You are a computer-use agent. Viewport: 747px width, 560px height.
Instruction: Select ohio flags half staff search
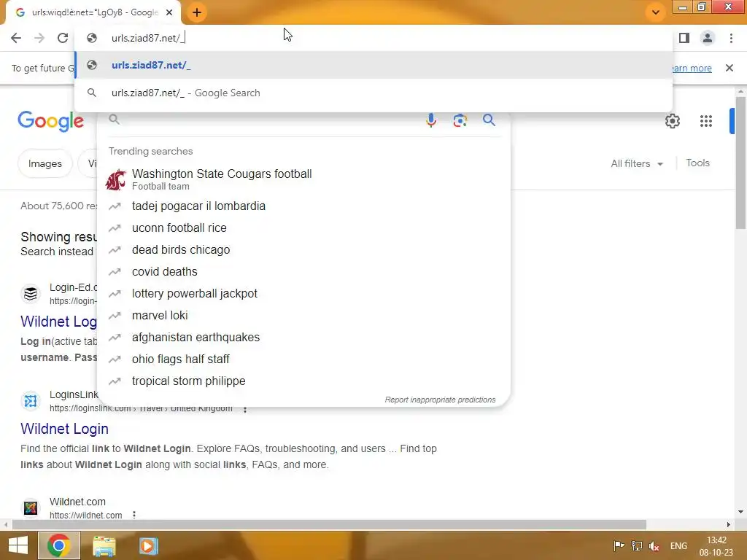pyautogui.click(x=303, y=359)
